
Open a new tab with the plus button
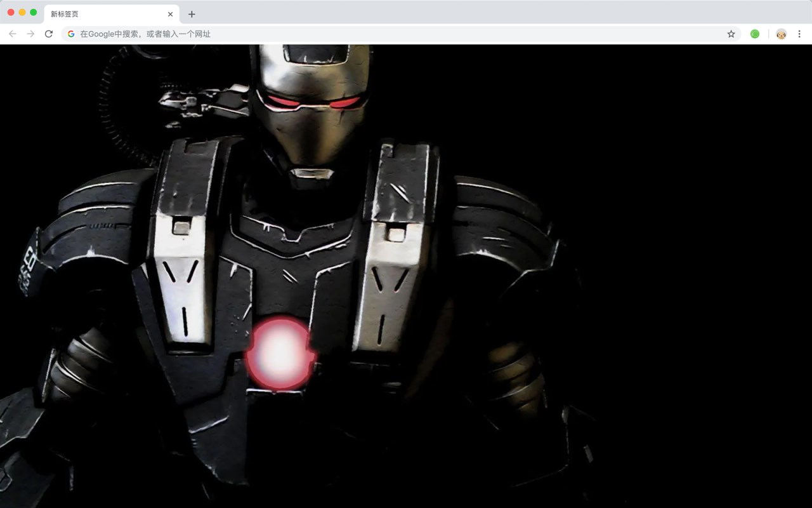192,14
